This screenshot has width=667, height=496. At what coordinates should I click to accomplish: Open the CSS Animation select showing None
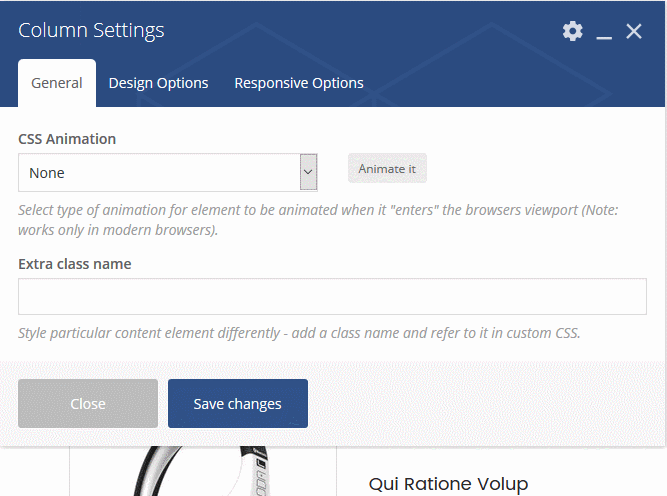pyautogui.click(x=168, y=172)
